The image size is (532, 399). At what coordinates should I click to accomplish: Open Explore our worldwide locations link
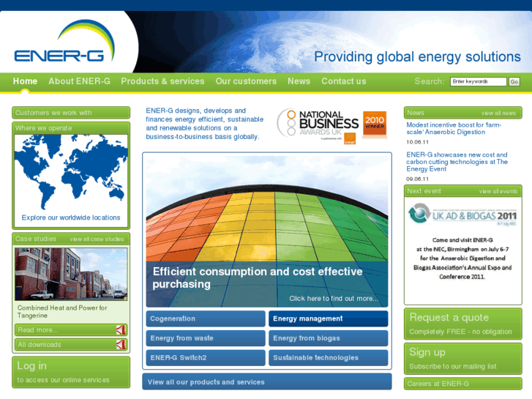pos(71,217)
